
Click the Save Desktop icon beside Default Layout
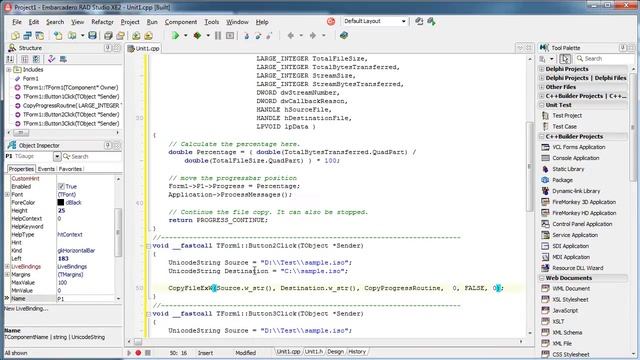tap(419, 21)
